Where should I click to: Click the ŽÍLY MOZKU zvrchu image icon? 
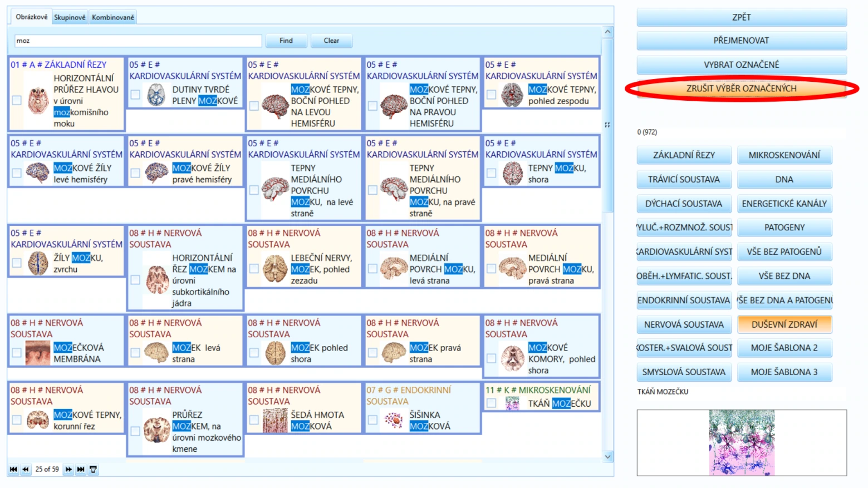point(38,263)
